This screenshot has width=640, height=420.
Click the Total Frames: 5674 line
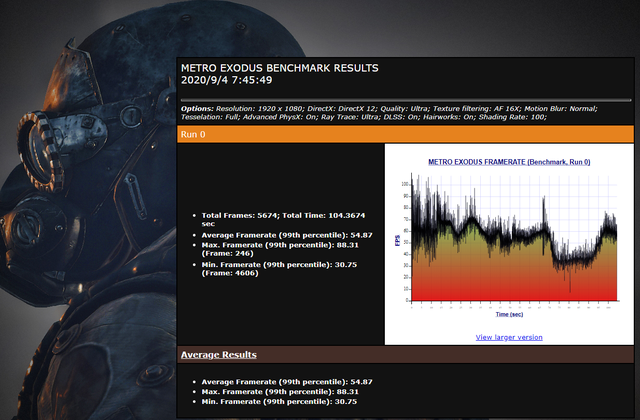[x=283, y=220]
